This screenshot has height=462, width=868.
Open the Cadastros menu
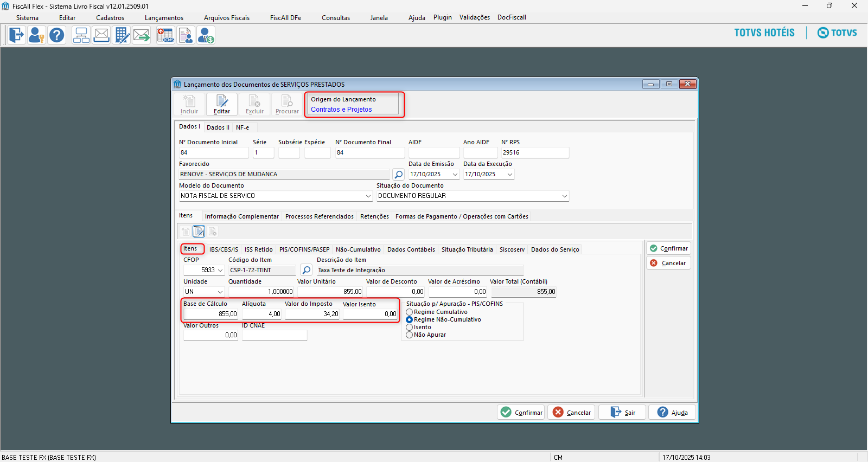click(110, 18)
